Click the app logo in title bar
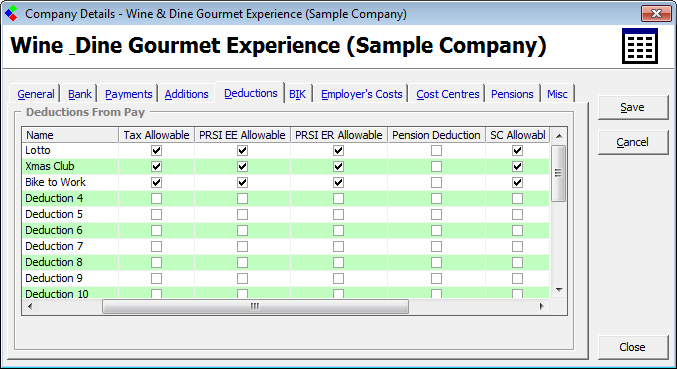Image resolution: width=677 pixels, height=369 pixels. (x=11, y=13)
